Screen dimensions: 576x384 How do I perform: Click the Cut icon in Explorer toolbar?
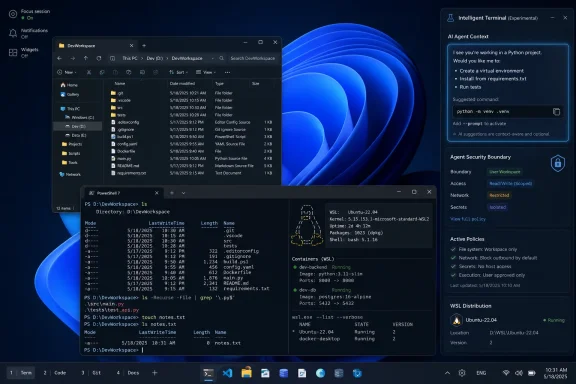pyautogui.click(x=89, y=72)
